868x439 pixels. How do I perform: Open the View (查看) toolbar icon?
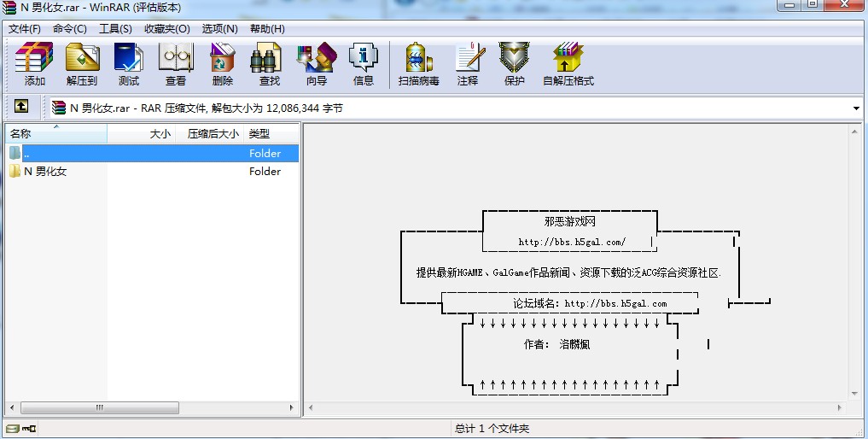176,64
